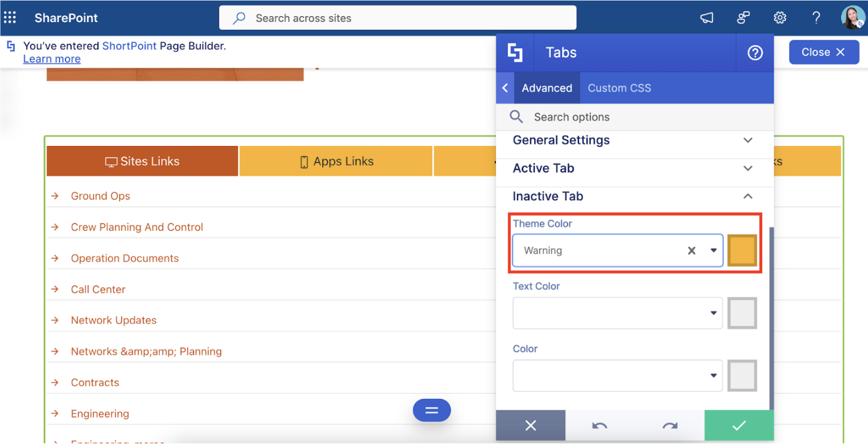Open Crew Planning And Control link
868x447 pixels.
137,227
